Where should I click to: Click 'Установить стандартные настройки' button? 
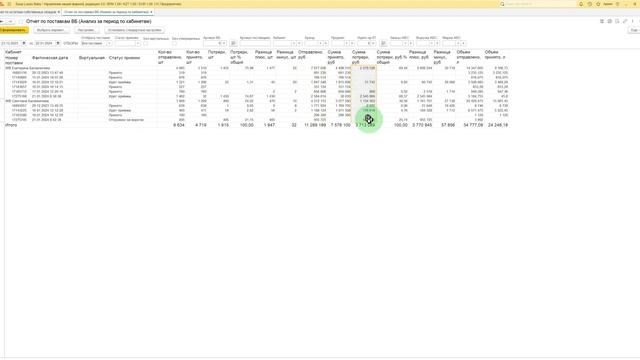pos(134,30)
